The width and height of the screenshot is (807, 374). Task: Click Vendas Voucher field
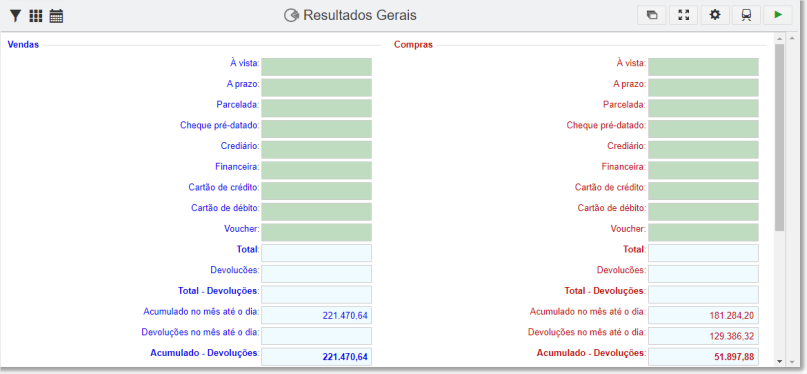point(317,232)
